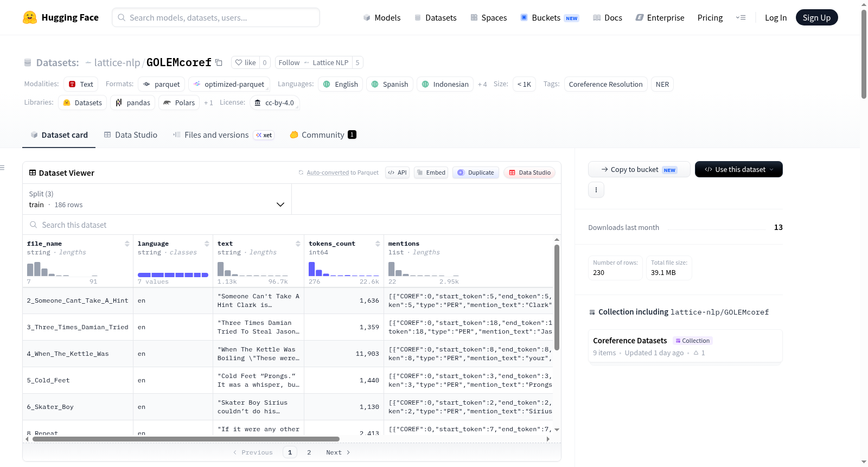Click the < 1K size tag
The width and height of the screenshot is (868, 467).
click(x=525, y=84)
